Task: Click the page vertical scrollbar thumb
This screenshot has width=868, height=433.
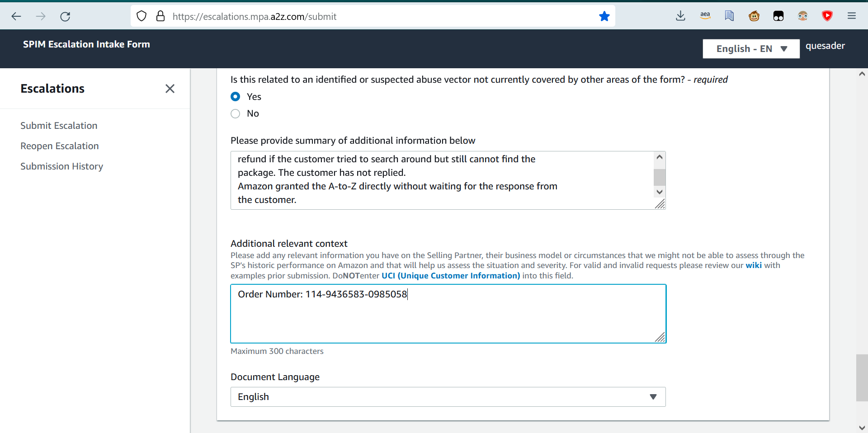Action: (x=862, y=378)
